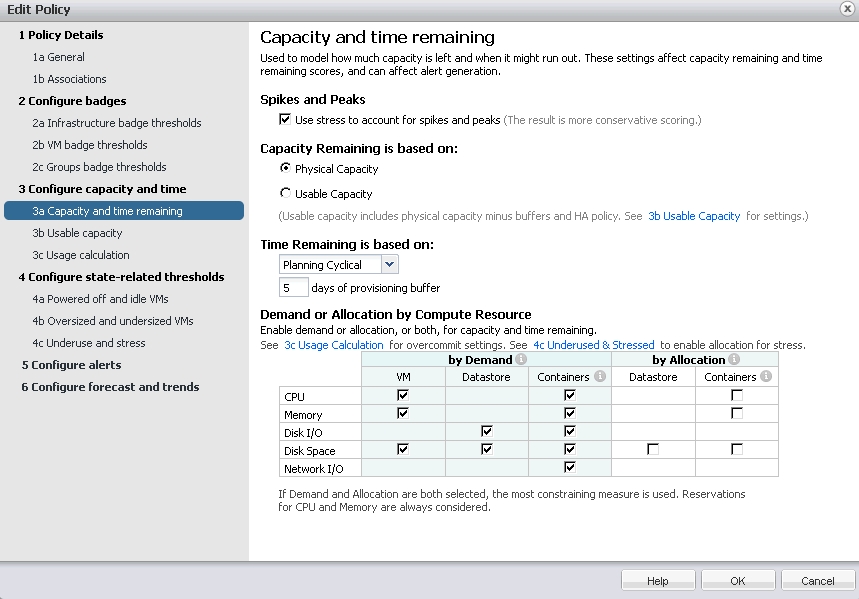Open 3b Usable capacity step
The height and width of the screenshot is (599, 859).
[x=77, y=233]
